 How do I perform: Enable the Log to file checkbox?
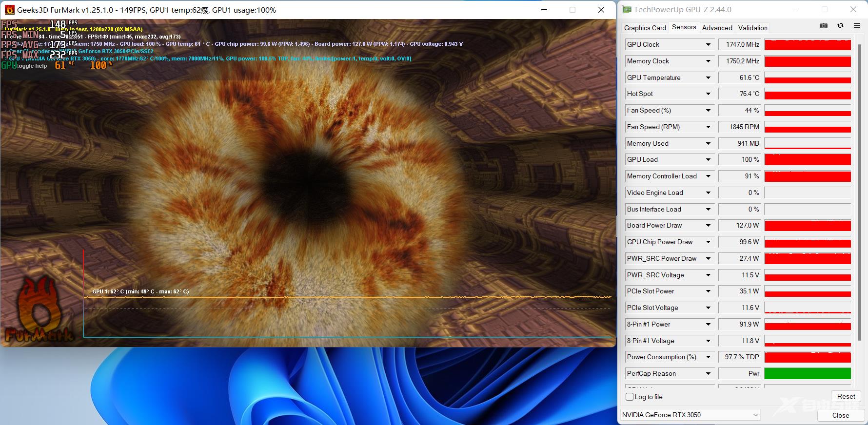[630, 397]
